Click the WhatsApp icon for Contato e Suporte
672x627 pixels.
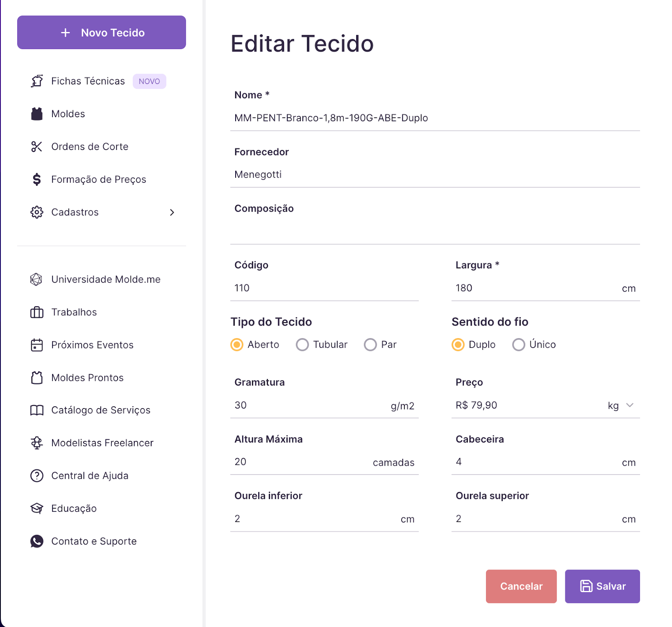pyautogui.click(x=37, y=541)
